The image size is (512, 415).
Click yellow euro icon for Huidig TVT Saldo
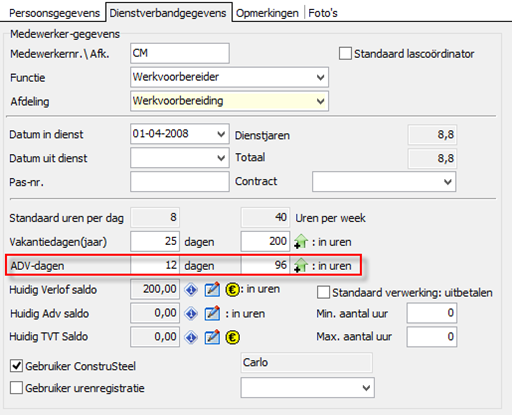coord(232,337)
